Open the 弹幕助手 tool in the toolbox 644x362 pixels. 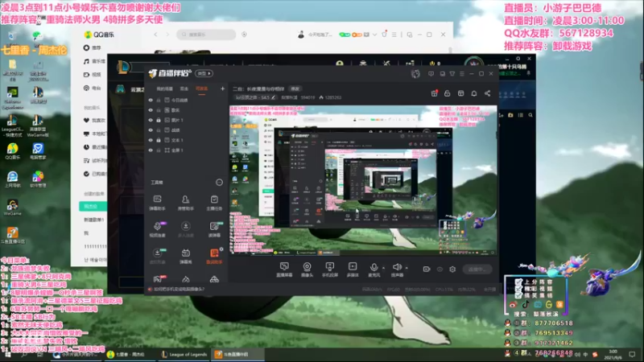coord(157,203)
